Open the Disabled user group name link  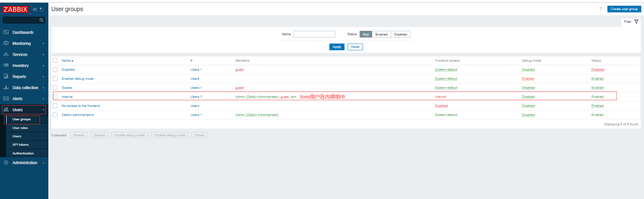point(68,70)
